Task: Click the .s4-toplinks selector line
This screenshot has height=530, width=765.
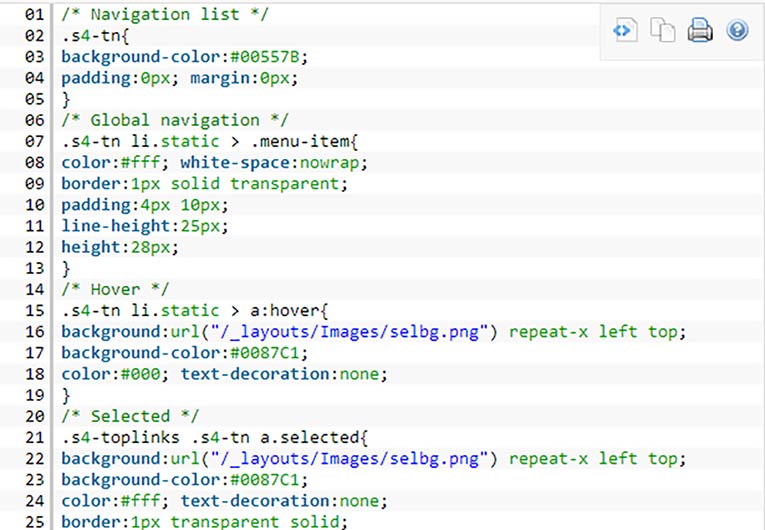Action: click(x=214, y=438)
